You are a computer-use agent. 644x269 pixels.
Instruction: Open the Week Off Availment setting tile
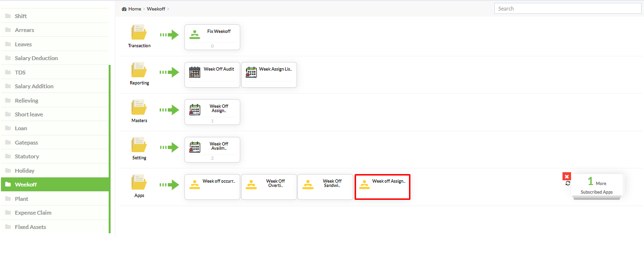tap(212, 150)
